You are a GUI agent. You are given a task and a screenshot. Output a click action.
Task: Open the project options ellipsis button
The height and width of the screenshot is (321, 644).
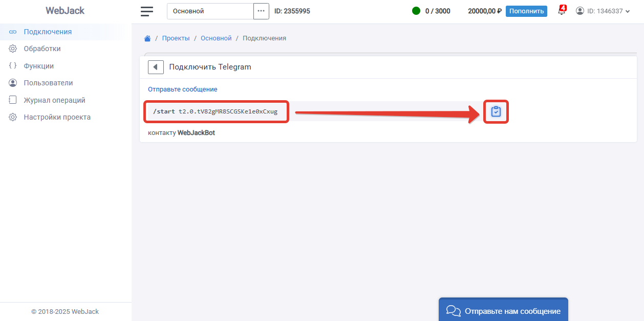tap(261, 11)
